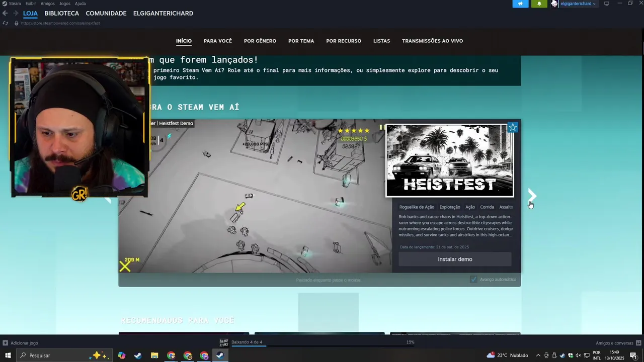Open the Ajuda menu
This screenshot has width=644, height=362.
pos(80,4)
